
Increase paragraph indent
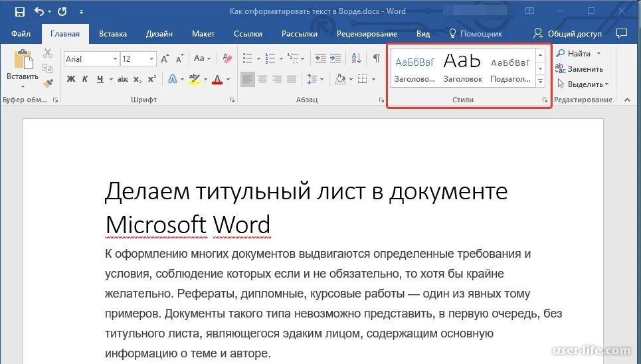coord(335,58)
